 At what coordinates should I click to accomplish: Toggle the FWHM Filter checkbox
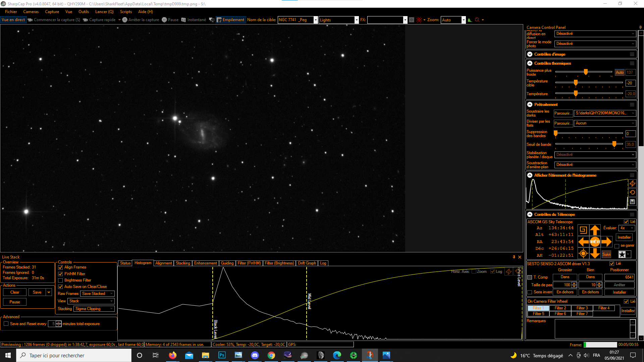[60, 274]
